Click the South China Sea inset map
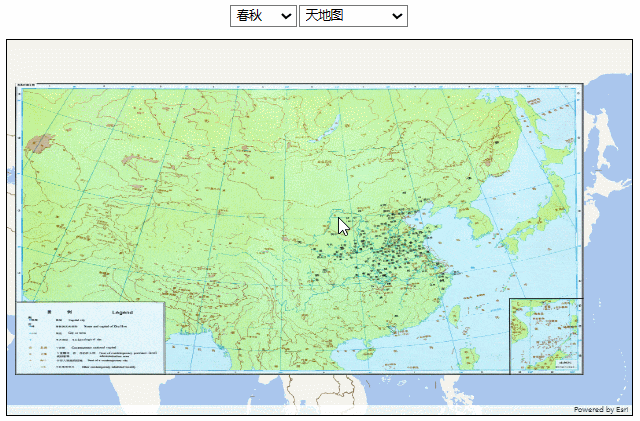640x421 pixels. point(545,336)
